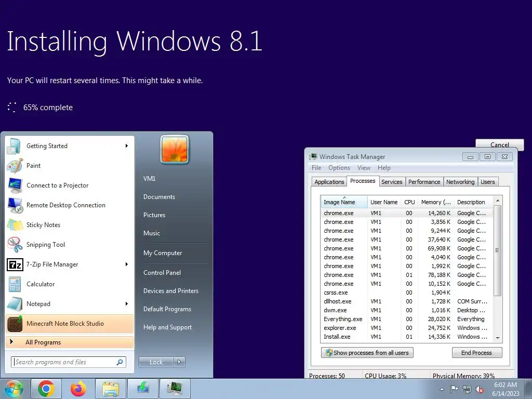Open the Documents library link
This screenshot has width=532, height=399.
click(159, 197)
